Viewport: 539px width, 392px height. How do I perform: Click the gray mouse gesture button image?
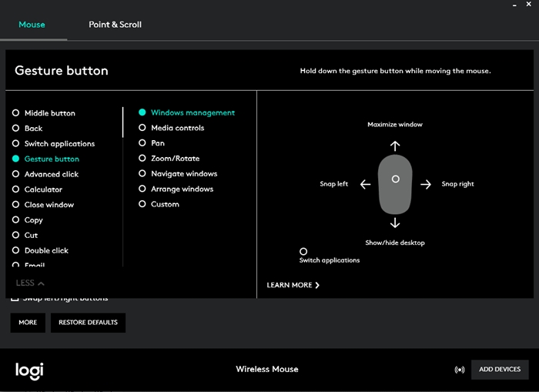click(395, 184)
